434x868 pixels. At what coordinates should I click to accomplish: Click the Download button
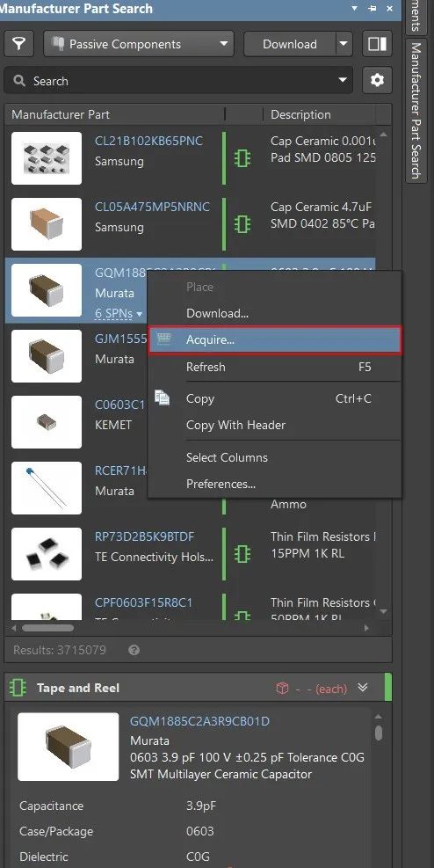coord(290,44)
